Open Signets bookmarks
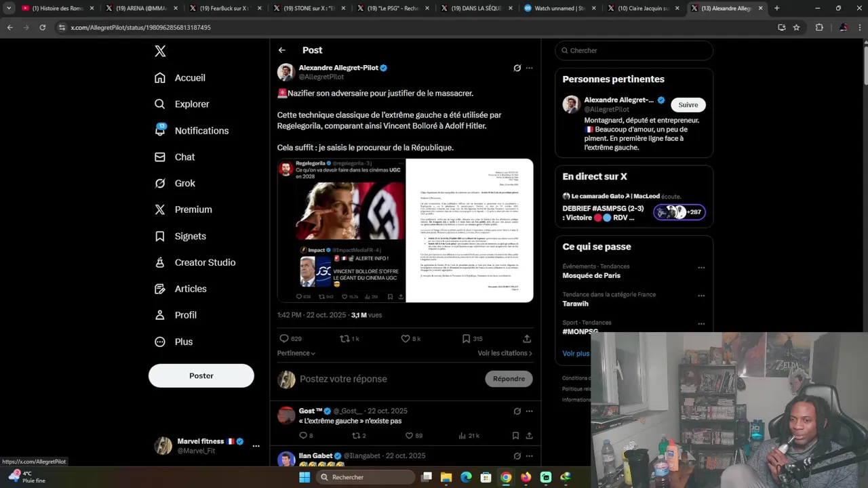Screen dimensions: 868x488 [180, 237]
